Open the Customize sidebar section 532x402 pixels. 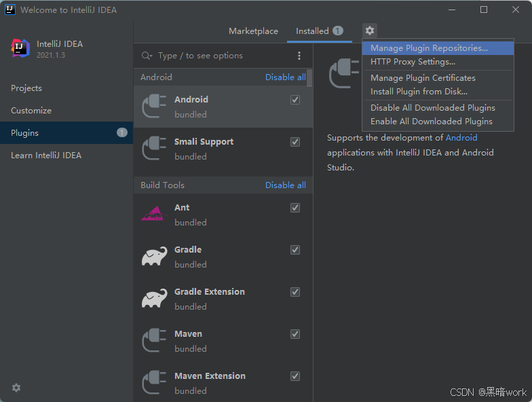[x=66, y=110]
